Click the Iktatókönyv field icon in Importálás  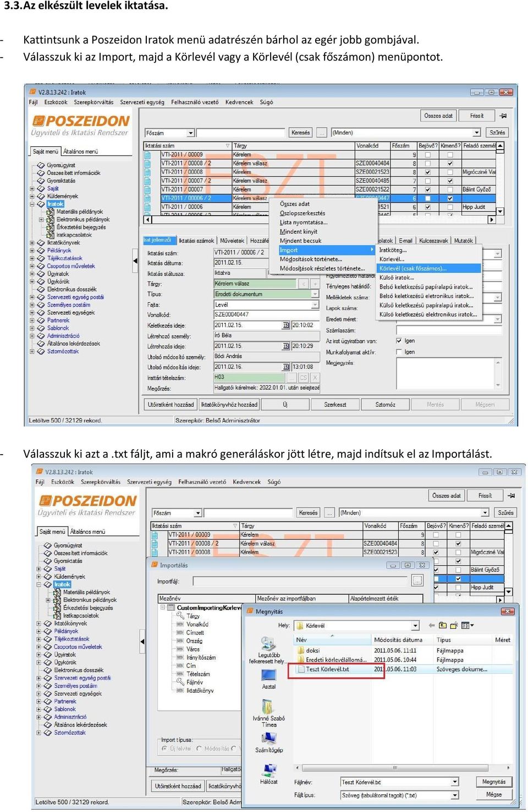180,691
